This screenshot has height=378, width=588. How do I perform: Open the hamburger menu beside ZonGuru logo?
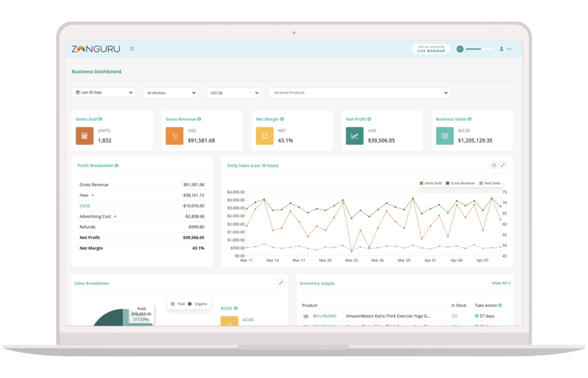coord(131,49)
